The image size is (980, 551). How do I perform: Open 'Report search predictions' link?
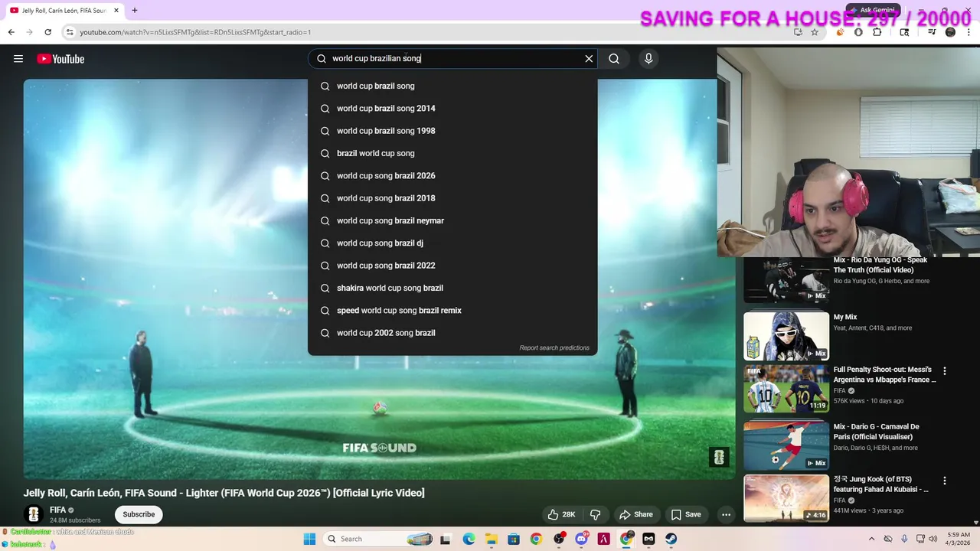[x=554, y=348]
